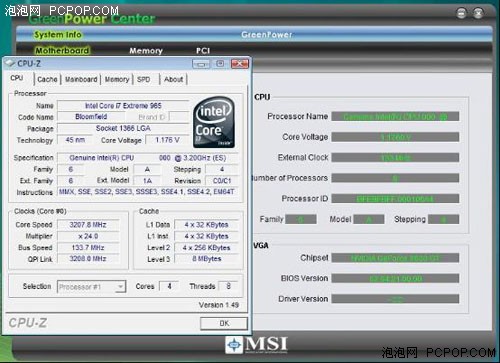500x363 pixels.
Task: Switch to PCI tab in GreenPower Center
Action: (x=203, y=51)
